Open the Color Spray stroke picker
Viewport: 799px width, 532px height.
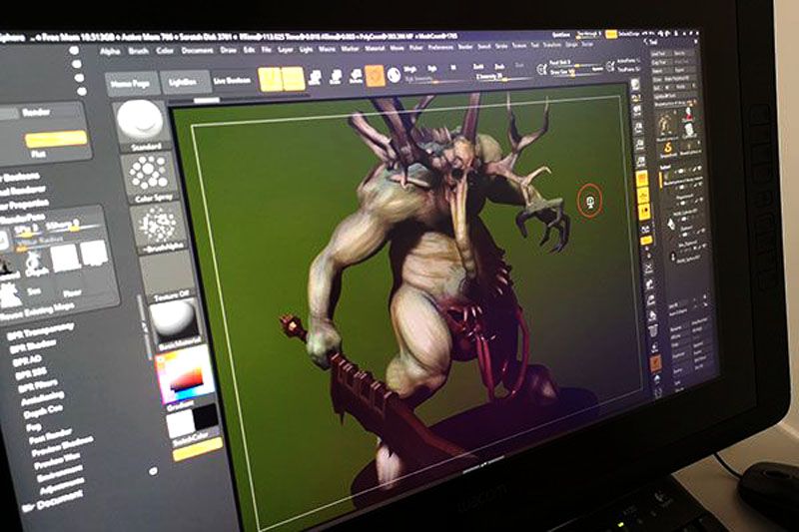[x=150, y=177]
